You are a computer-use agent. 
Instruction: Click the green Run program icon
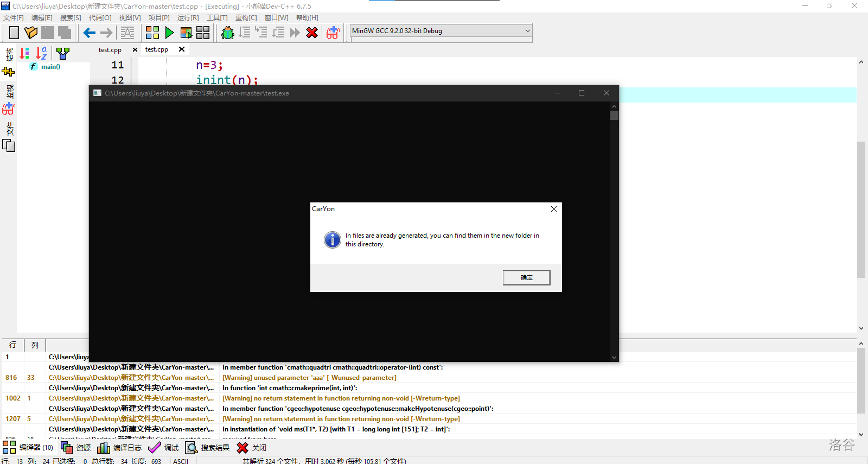[x=169, y=33]
